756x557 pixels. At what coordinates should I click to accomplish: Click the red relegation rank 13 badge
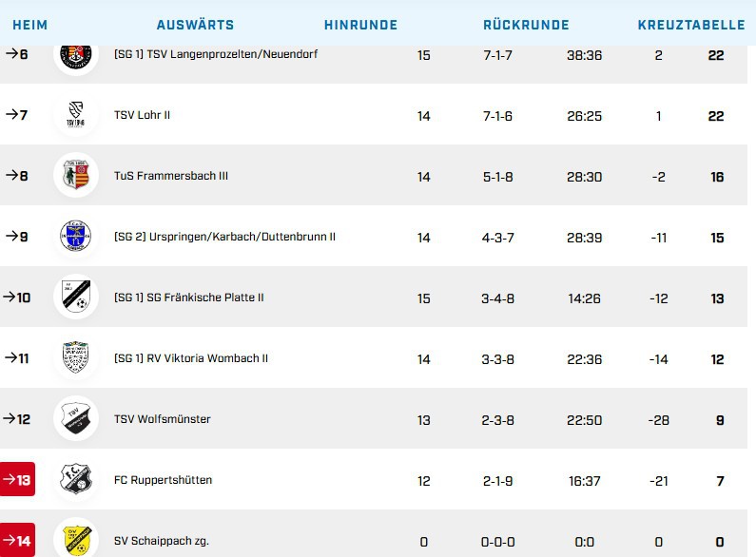[x=18, y=480]
